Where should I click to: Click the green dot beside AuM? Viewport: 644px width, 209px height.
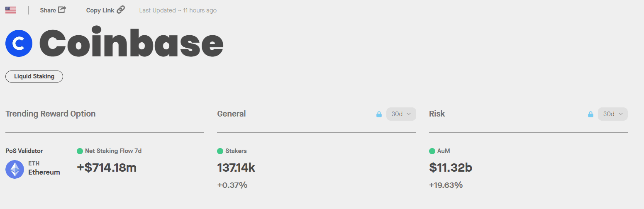[x=432, y=151]
